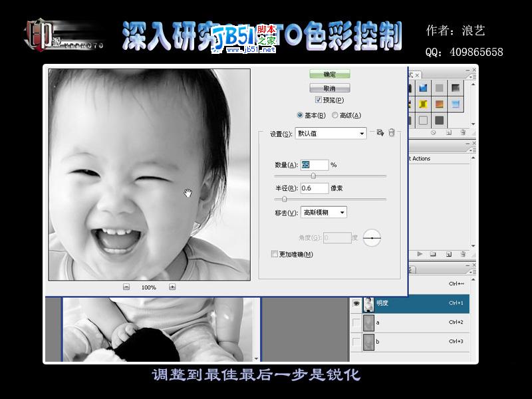Zoom in the sharpen preview with plus button
The image size is (532, 399).
click(172, 287)
